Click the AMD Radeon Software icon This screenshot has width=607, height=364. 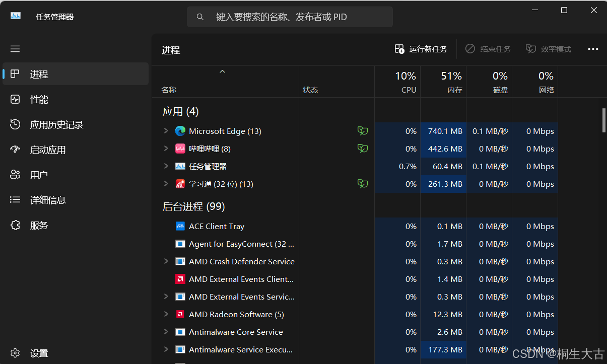(180, 314)
